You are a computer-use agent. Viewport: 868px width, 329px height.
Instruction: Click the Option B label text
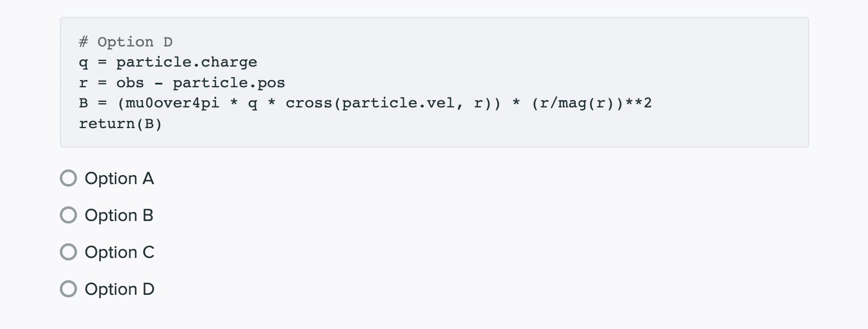point(119,215)
